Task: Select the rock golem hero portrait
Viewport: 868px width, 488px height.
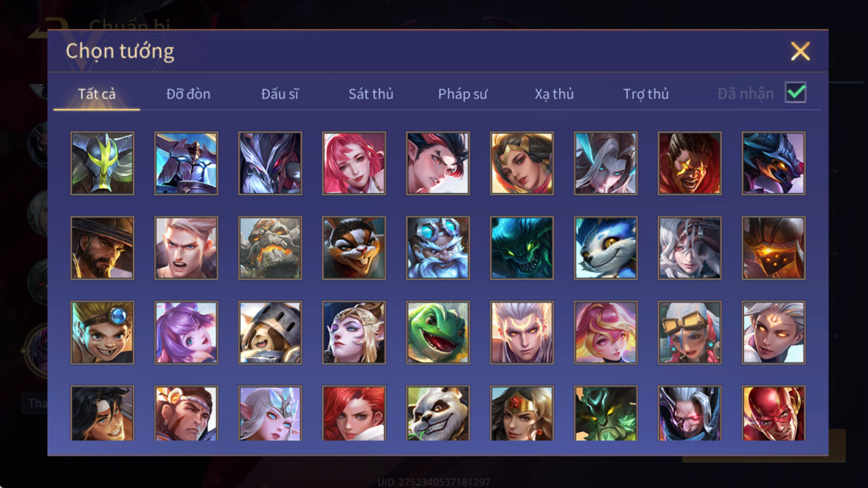Action: tap(270, 248)
